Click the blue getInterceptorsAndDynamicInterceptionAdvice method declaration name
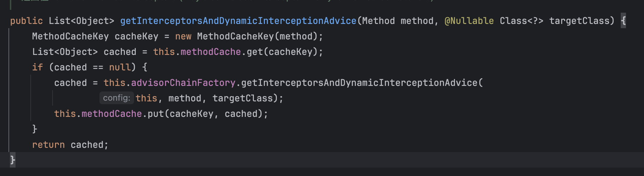644x176 pixels. click(x=238, y=21)
